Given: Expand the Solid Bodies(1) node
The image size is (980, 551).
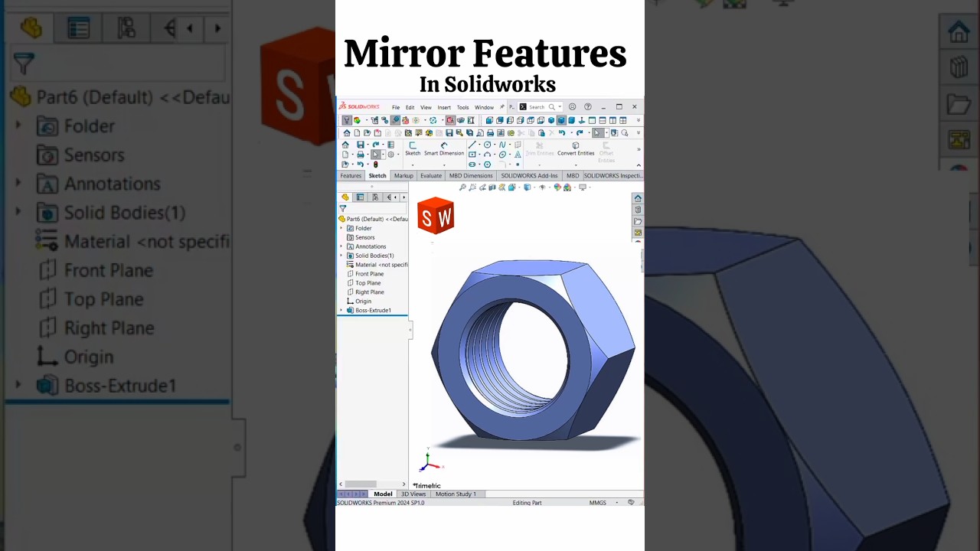Looking at the screenshot, I should 341,256.
